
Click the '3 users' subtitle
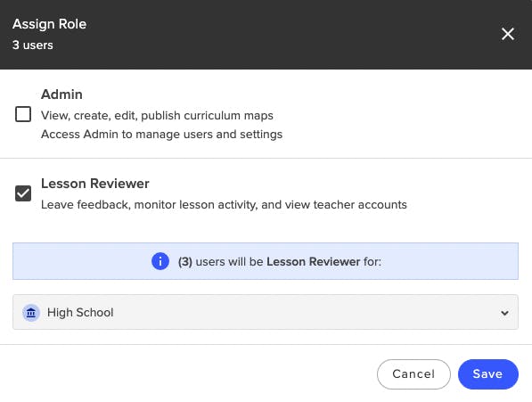coord(33,45)
